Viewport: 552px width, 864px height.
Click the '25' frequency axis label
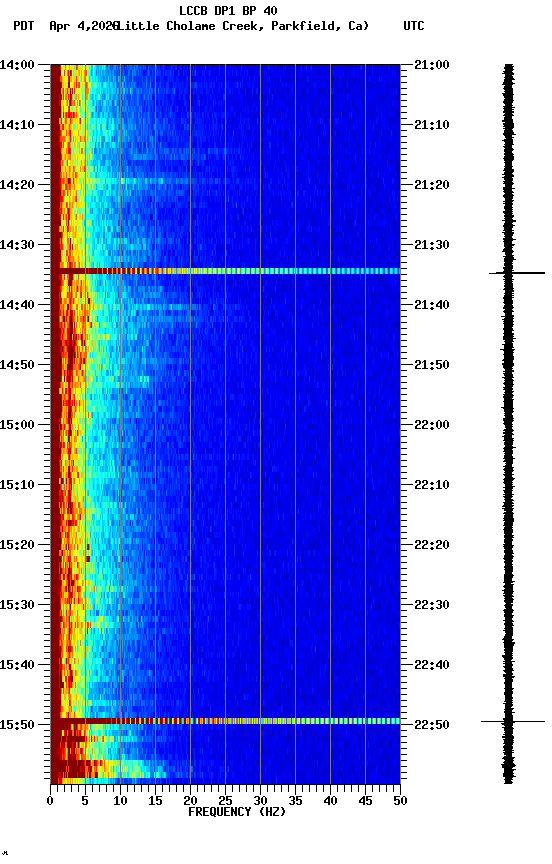225,801
